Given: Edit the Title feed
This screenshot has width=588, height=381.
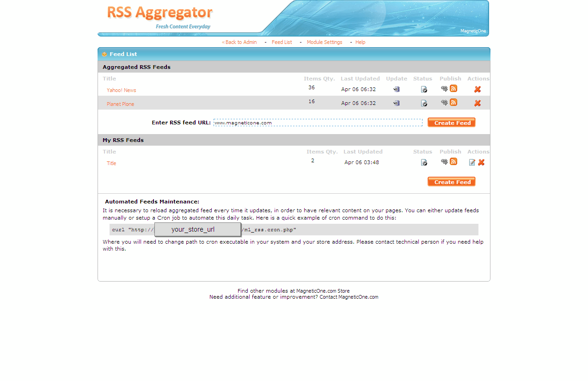Looking at the screenshot, I should [472, 162].
